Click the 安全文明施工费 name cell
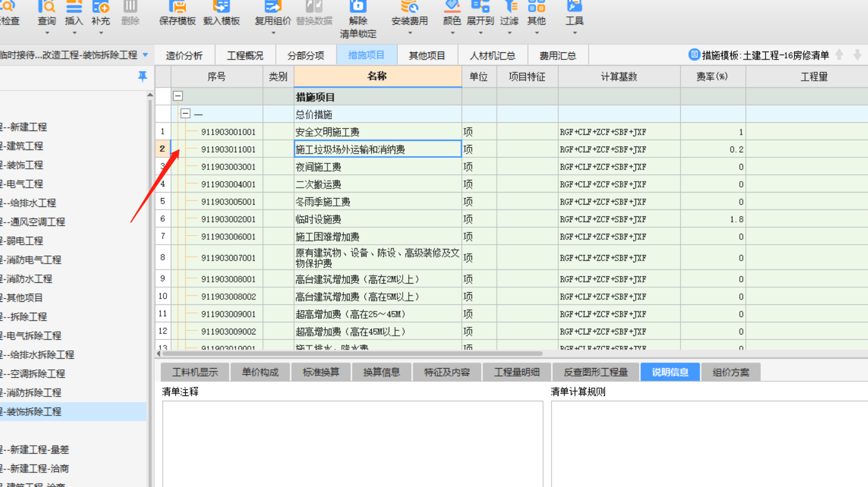 click(x=378, y=132)
